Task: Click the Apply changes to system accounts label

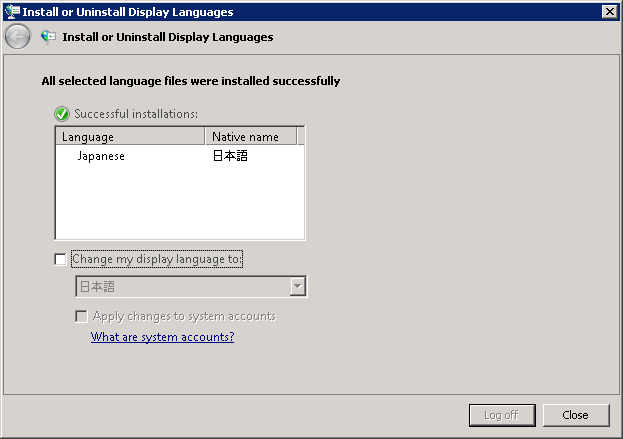Action: [x=184, y=316]
